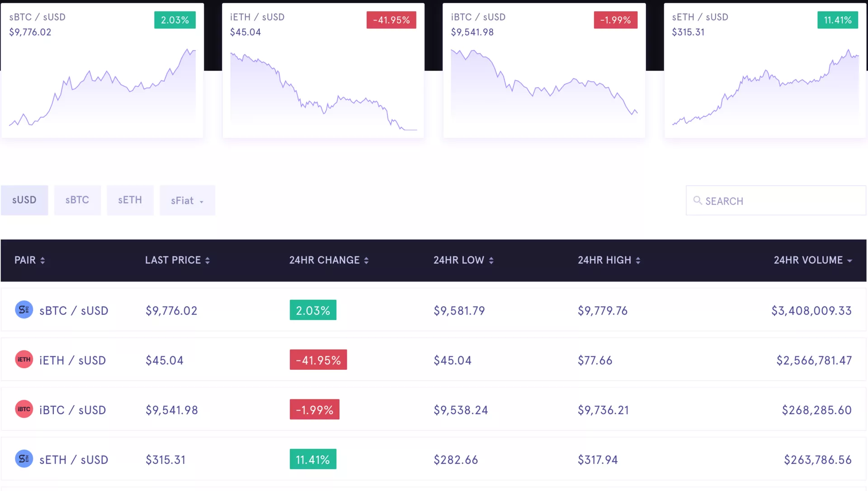The height and width of the screenshot is (491, 868).
Task: Expand the sFiat dropdown
Action: [x=187, y=201]
